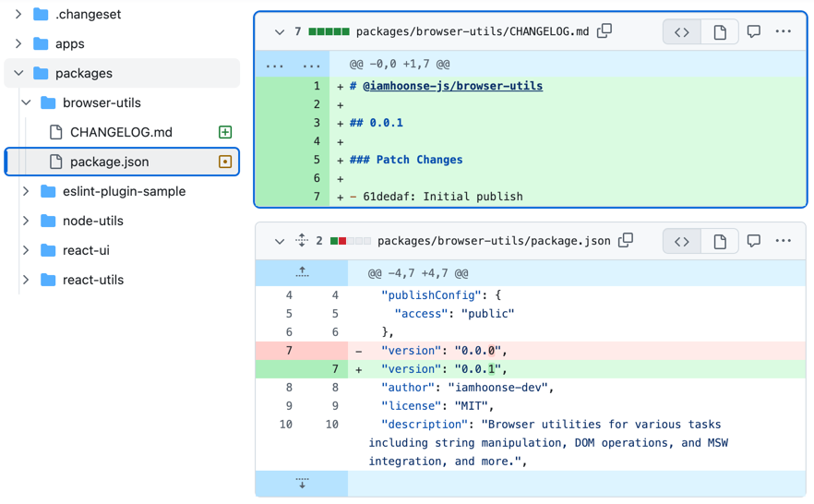Show rich diff for CHANGELOG.md

[x=720, y=32]
